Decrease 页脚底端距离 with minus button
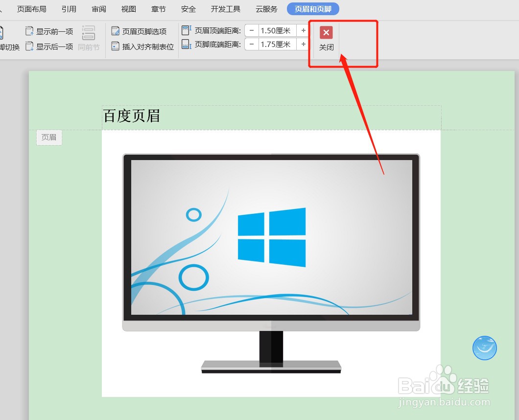Screen dimensions: 519x420 pyautogui.click(x=252, y=44)
